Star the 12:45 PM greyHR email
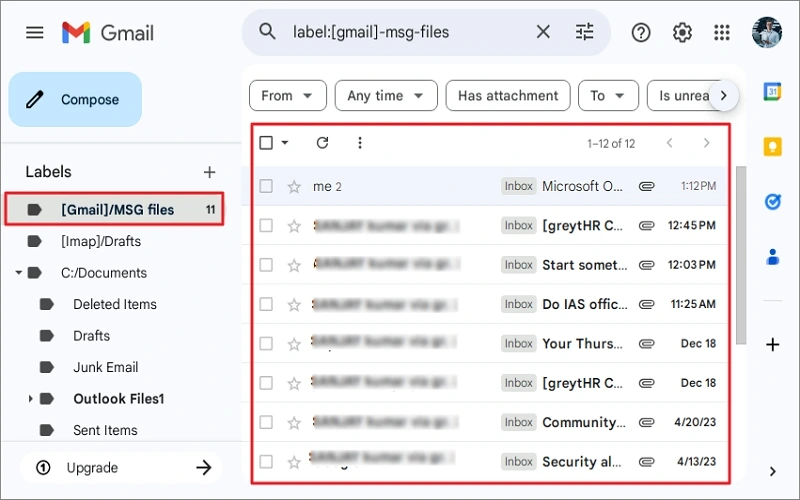This screenshot has width=800, height=500. click(294, 226)
